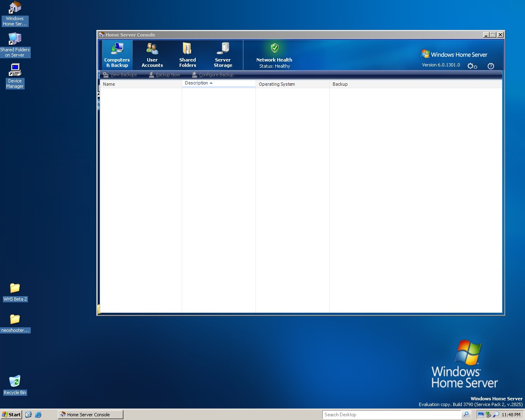Viewport: 525px width, 420px height.
Task: Sort by Description column header
Action: pos(219,83)
